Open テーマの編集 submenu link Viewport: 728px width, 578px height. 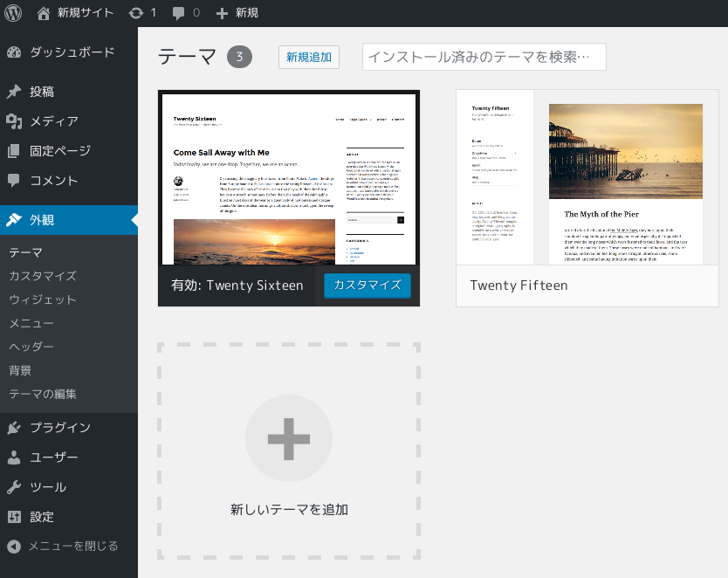pyautogui.click(x=43, y=394)
